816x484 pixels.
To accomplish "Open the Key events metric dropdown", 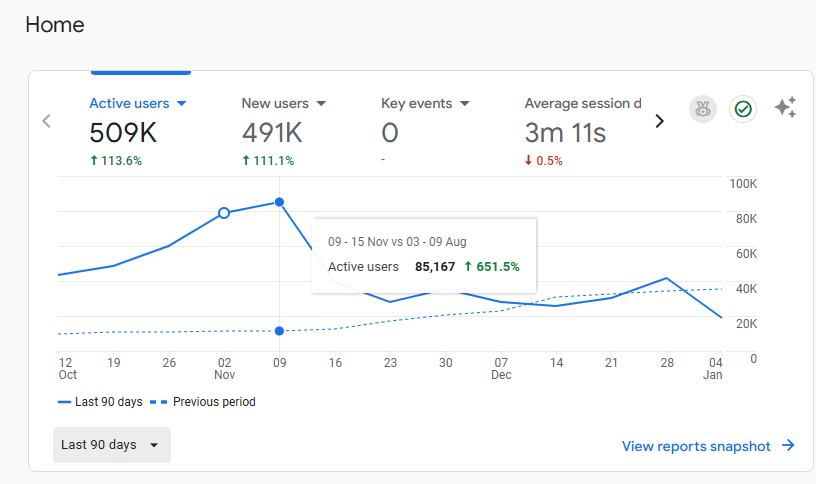I will tap(465, 104).
